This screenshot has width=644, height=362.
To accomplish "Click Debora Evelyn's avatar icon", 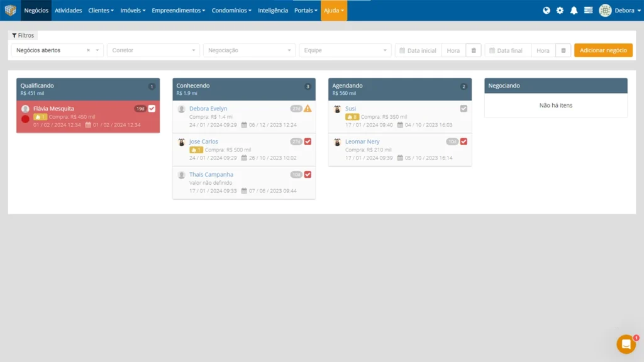I will [x=181, y=109].
